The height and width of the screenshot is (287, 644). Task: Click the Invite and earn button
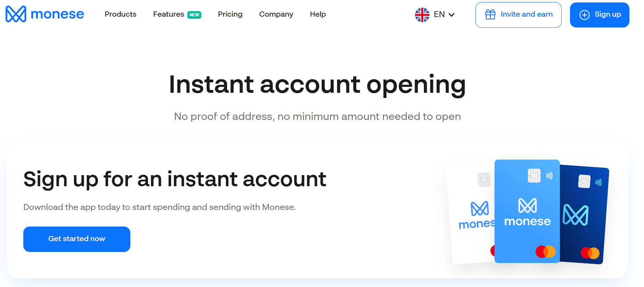click(518, 15)
